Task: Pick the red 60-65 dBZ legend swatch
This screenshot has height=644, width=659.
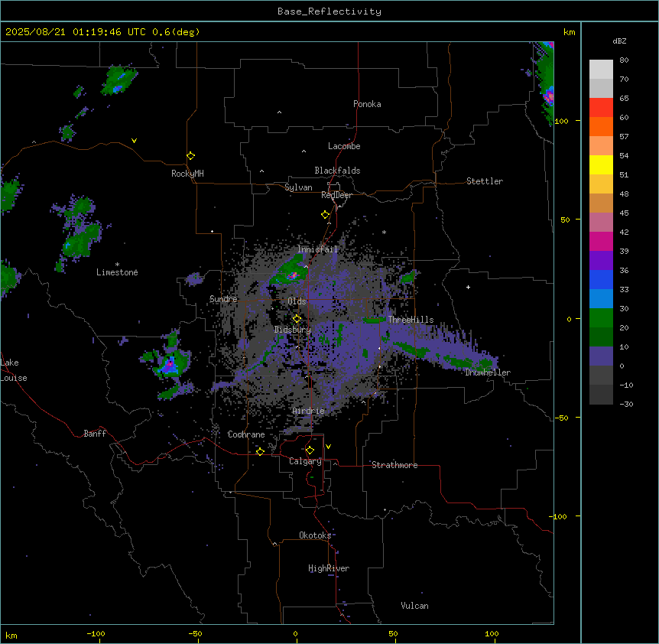Action: [x=601, y=107]
